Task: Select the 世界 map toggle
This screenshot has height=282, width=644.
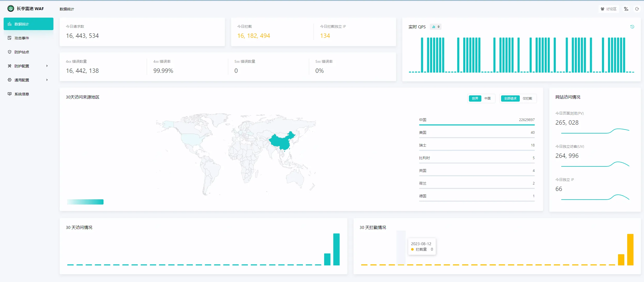Action: pyautogui.click(x=475, y=98)
